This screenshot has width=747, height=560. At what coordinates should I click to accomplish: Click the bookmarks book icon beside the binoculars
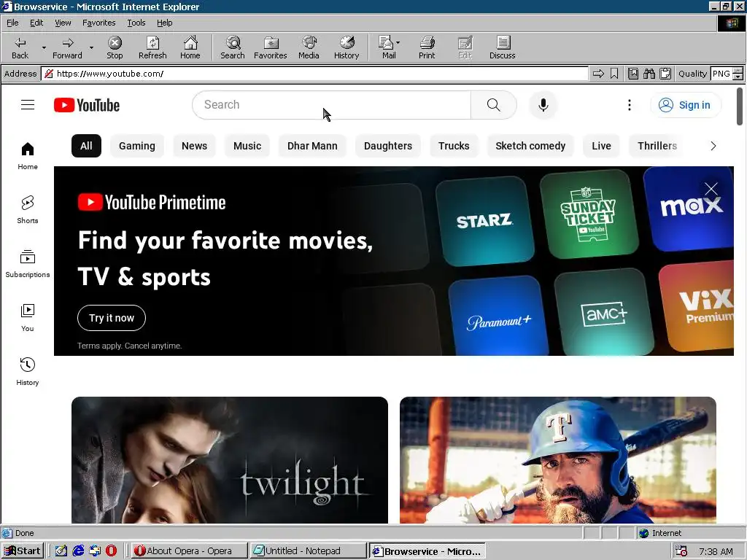[633, 74]
